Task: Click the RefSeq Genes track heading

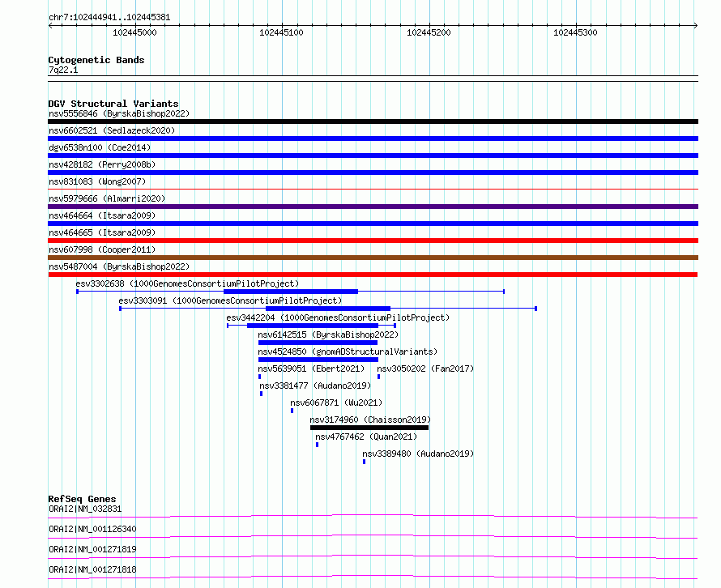Action: click(82, 499)
